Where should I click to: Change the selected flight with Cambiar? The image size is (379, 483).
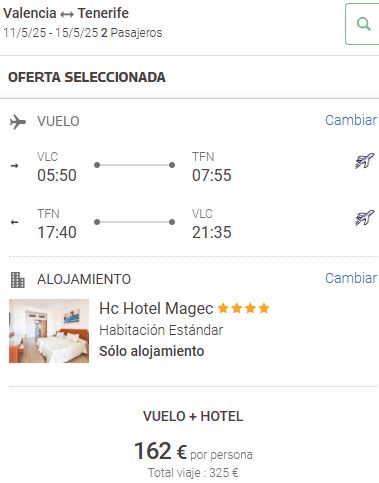[x=351, y=120]
